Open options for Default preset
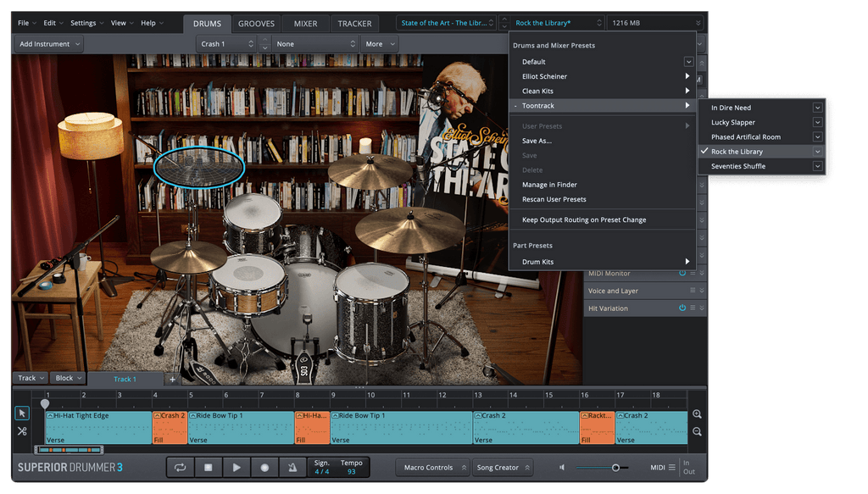The image size is (868, 494). (688, 62)
